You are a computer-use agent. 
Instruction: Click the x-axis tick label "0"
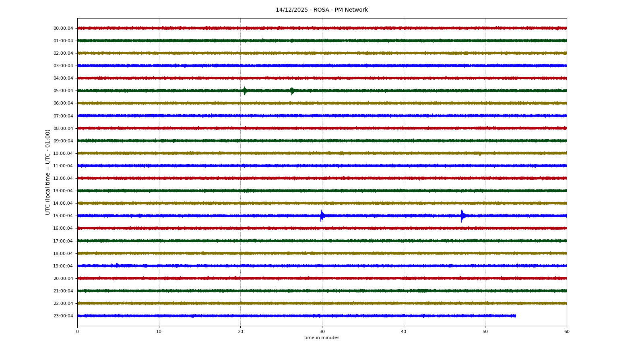78,331
